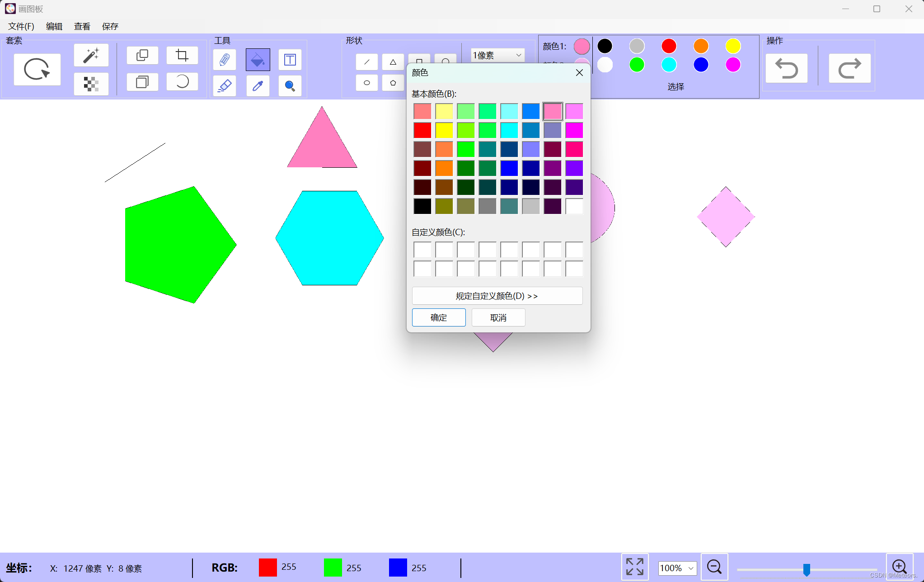Expand 规定自定义颜色 custom color panel
Image resolution: width=924 pixels, height=582 pixels.
pos(497,296)
